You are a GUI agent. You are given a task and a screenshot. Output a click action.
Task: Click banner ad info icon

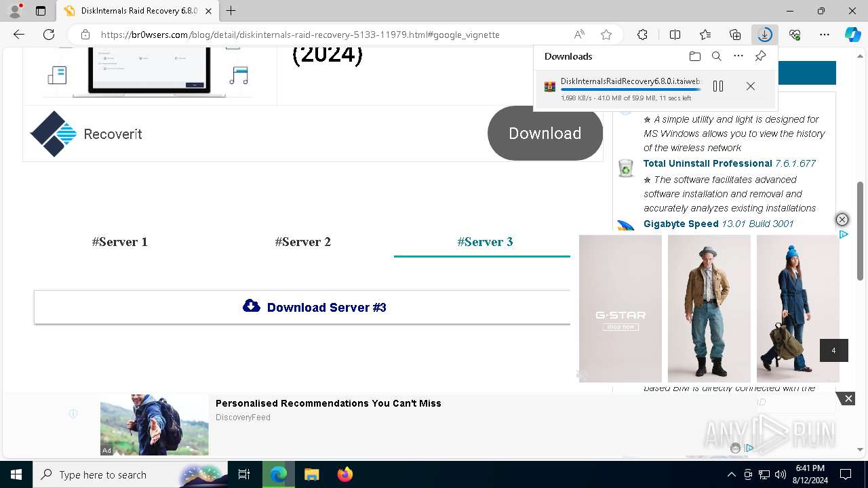click(x=73, y=413)
